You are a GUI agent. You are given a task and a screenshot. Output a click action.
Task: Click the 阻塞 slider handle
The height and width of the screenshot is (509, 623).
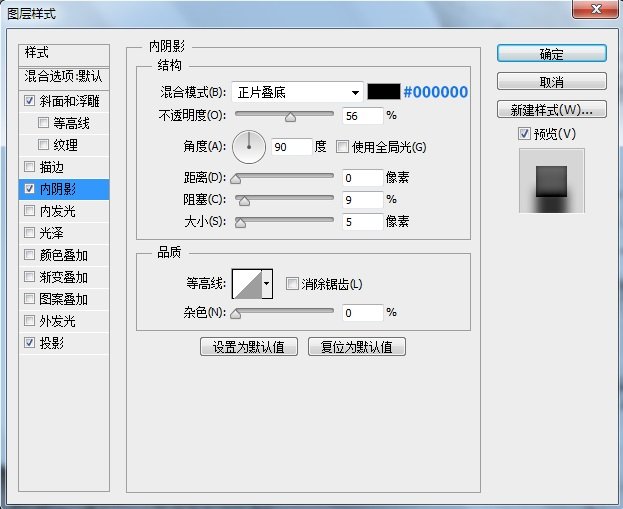[x=244, y=201]
